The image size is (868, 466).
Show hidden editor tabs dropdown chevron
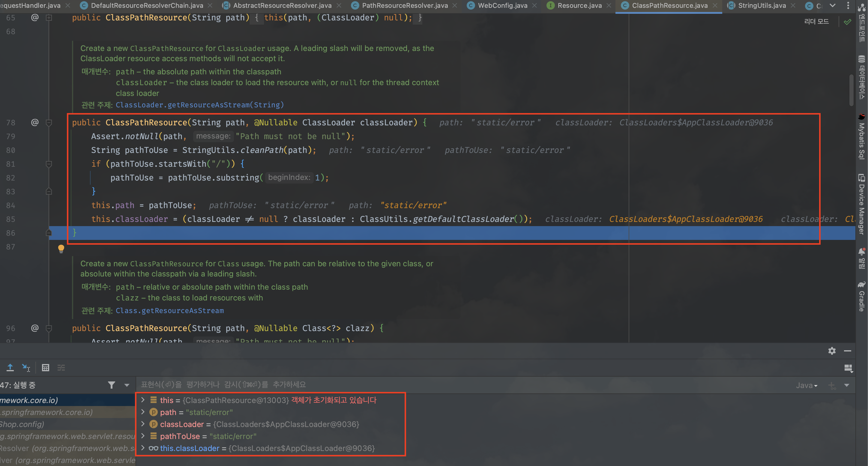coord(833,5)
